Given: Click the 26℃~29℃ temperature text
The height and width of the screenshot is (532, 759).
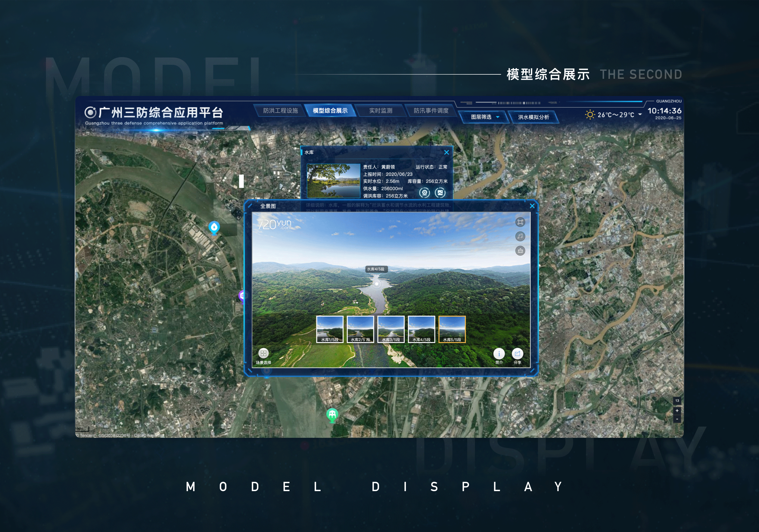Looking at the screenshot, I should pyautogui.click(x=616, y=115).
